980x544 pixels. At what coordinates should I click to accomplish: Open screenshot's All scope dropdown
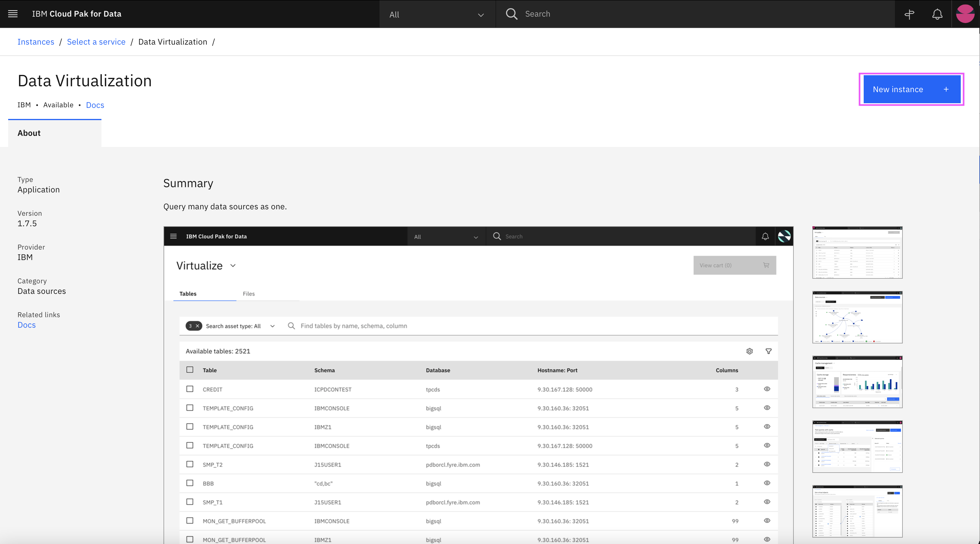447,237
